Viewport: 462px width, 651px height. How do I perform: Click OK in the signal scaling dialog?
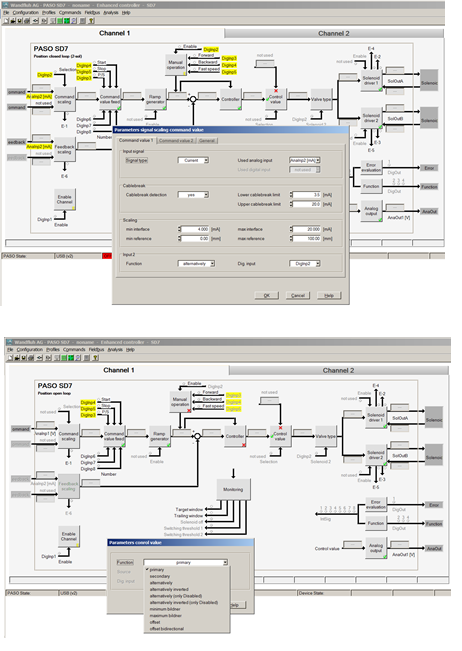coord(266,295)
